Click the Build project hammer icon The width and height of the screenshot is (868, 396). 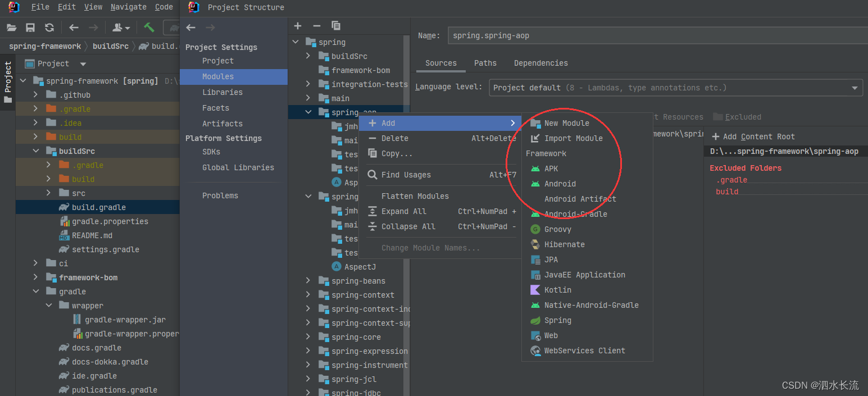click(149, 28)
